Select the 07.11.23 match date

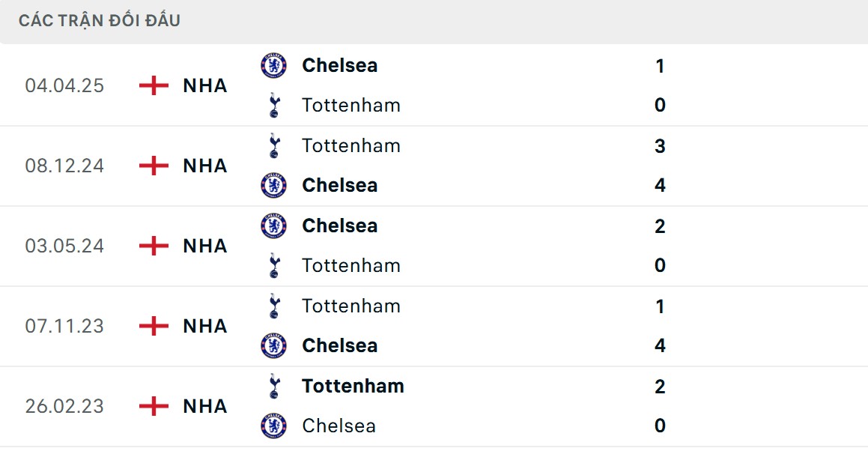[64, 326]
